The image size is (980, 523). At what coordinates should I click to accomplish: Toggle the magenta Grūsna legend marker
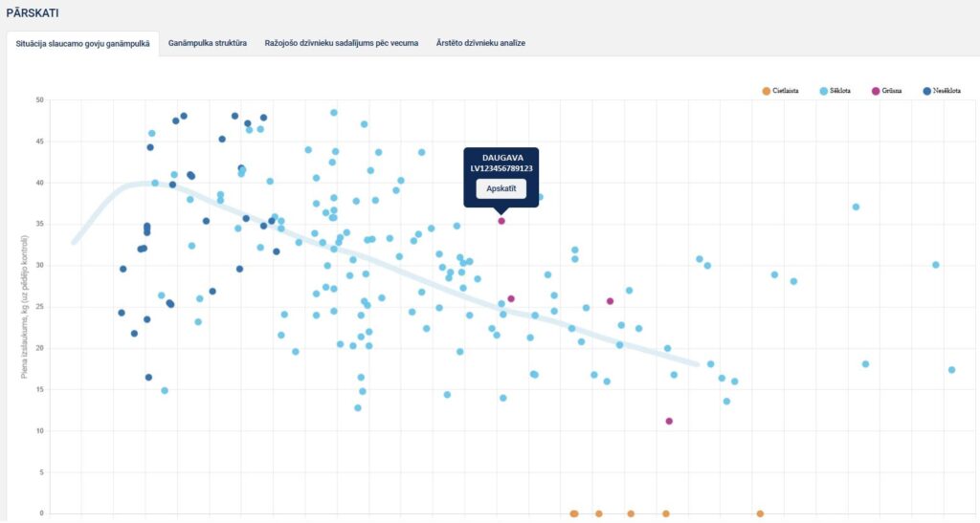pos(876,91)
